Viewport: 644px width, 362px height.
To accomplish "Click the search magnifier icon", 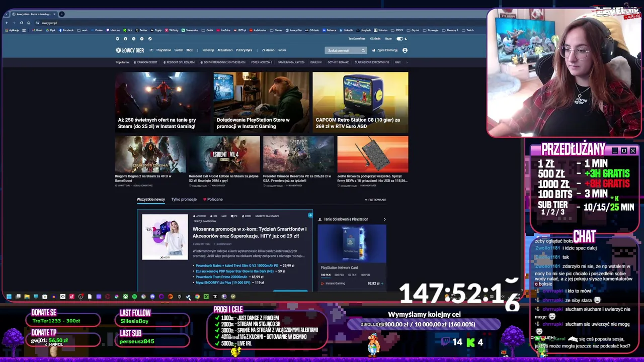I will (363, 50).
